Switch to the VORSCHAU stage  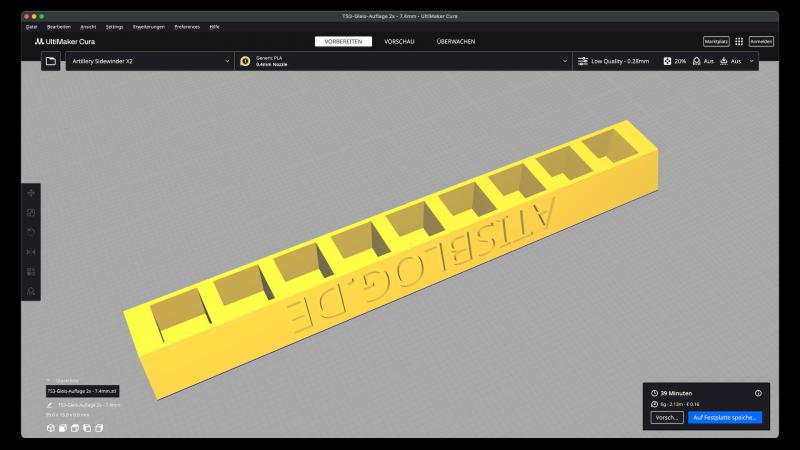click(399, 41)
